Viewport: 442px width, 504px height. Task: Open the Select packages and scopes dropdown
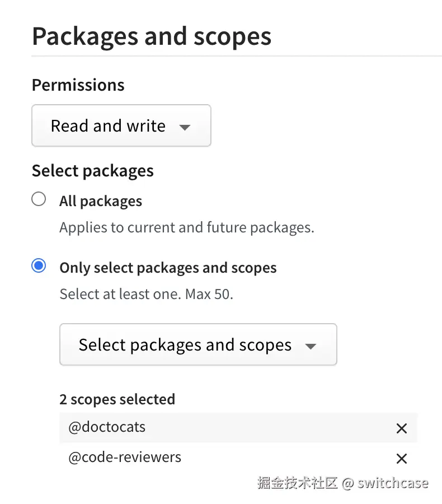(x=198, y=344)
